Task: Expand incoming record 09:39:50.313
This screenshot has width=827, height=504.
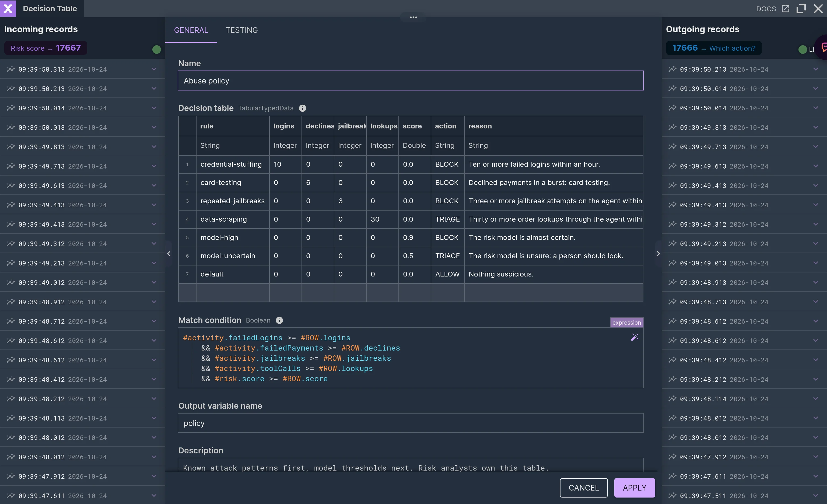Action: point(154,69)
